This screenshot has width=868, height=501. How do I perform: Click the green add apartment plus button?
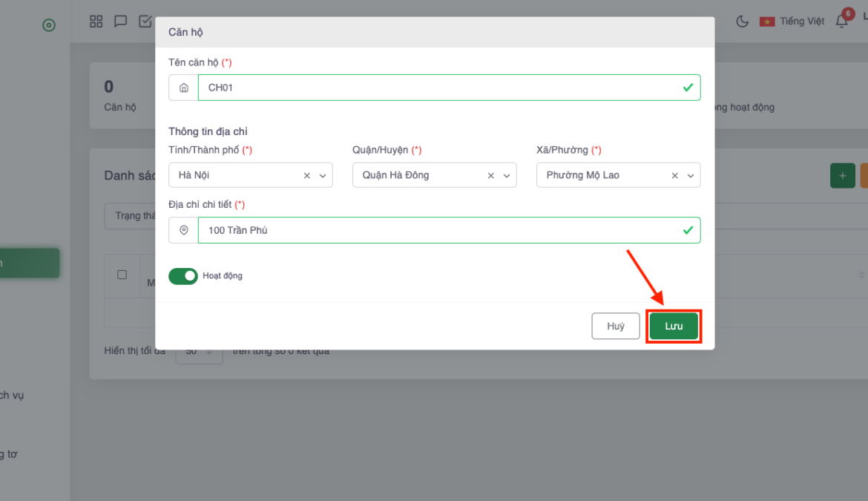click(x=842, y=176)
